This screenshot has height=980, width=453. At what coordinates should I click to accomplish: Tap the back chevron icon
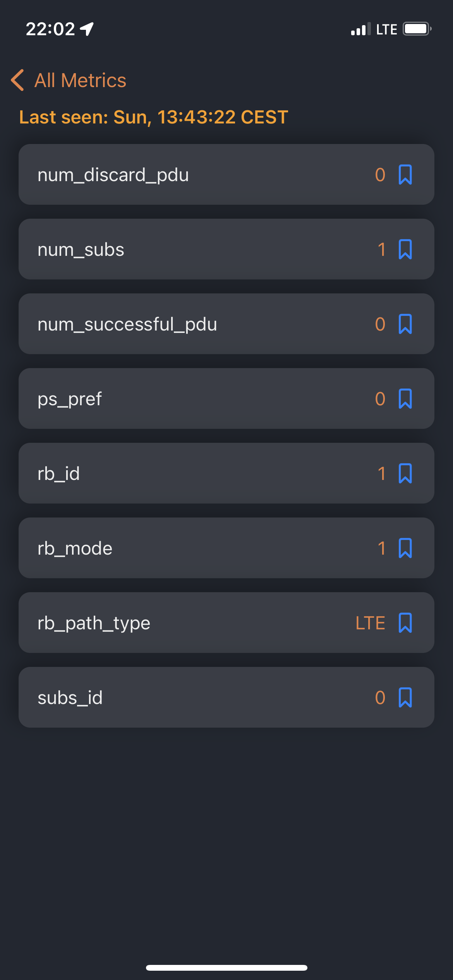(x=17, y=80)
